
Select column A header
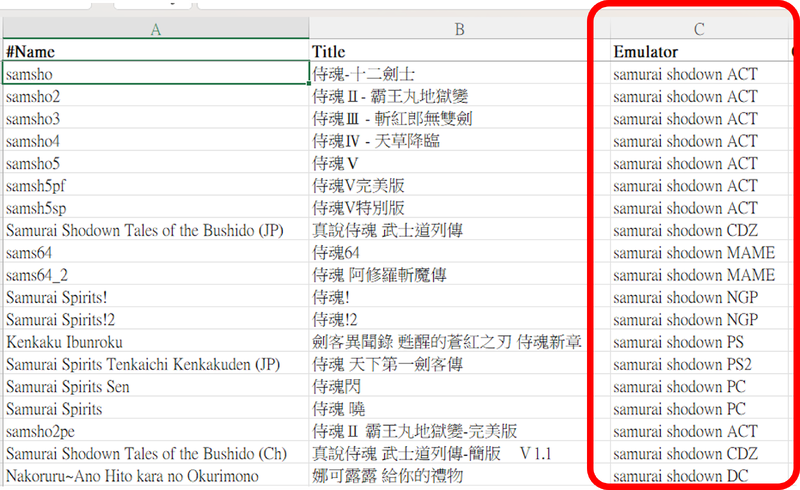tap(156, 29)
